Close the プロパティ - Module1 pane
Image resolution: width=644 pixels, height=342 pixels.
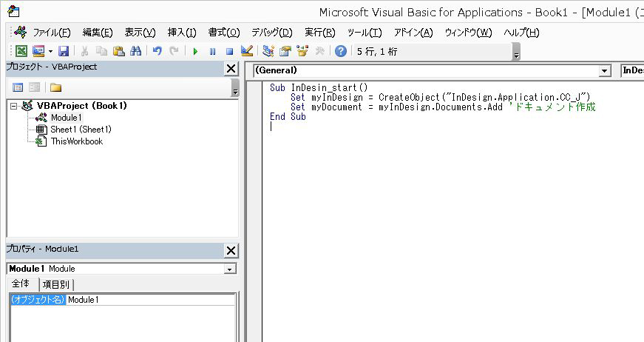[x=231, y=250]
